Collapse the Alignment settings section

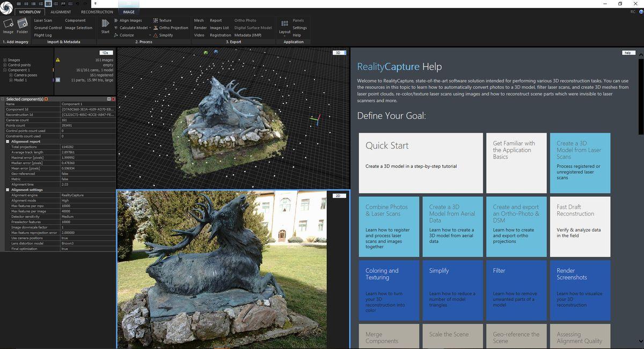(8, 190)
